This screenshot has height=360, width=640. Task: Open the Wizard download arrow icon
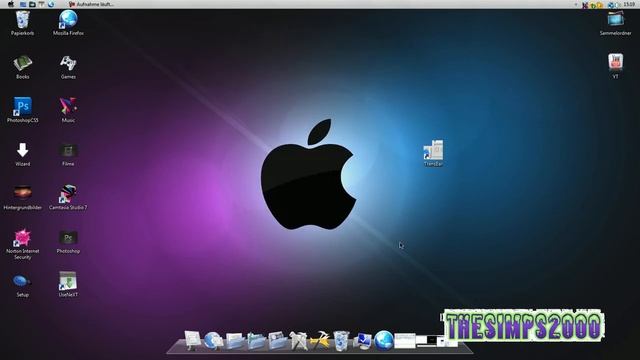click(x=22, y=150)
